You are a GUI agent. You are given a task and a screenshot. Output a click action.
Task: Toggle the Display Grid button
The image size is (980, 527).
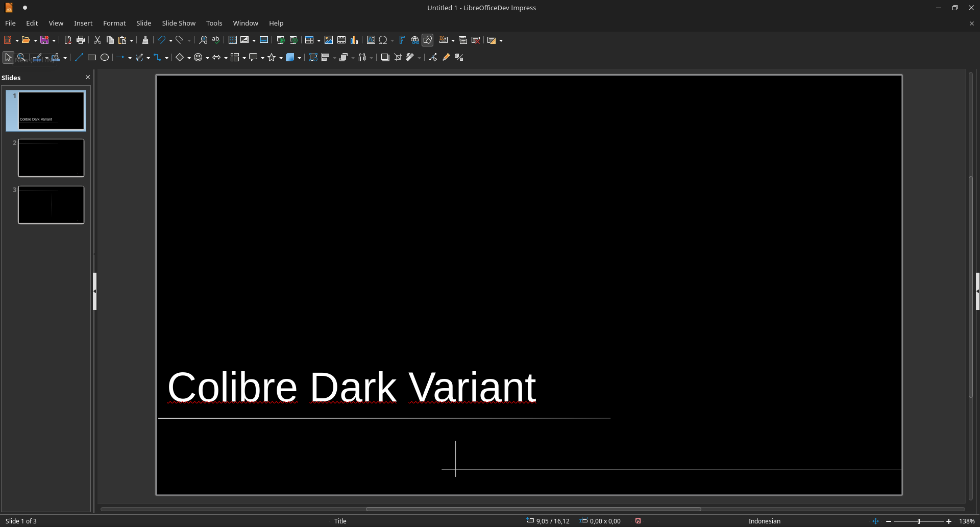233,40
